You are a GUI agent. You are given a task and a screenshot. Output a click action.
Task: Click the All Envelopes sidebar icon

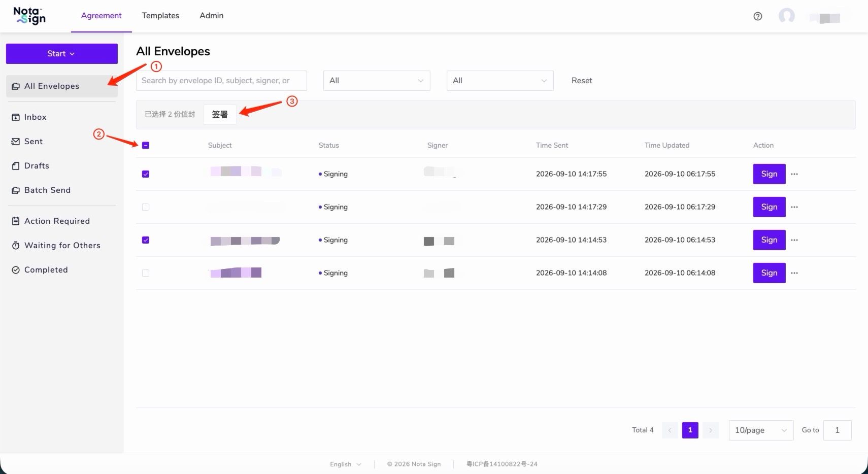(16, 86)
